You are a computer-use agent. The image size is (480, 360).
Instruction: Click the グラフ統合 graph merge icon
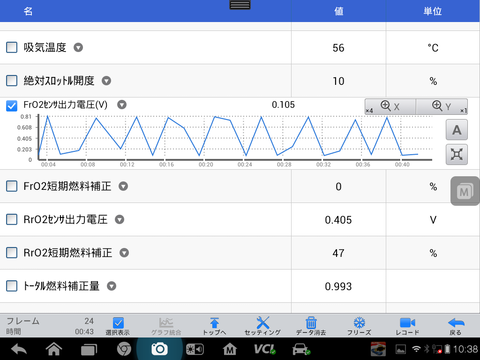click(166, 326)
